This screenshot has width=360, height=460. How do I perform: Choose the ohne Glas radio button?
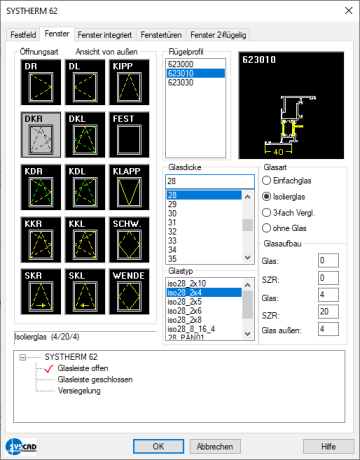click(x=266, y=228)
